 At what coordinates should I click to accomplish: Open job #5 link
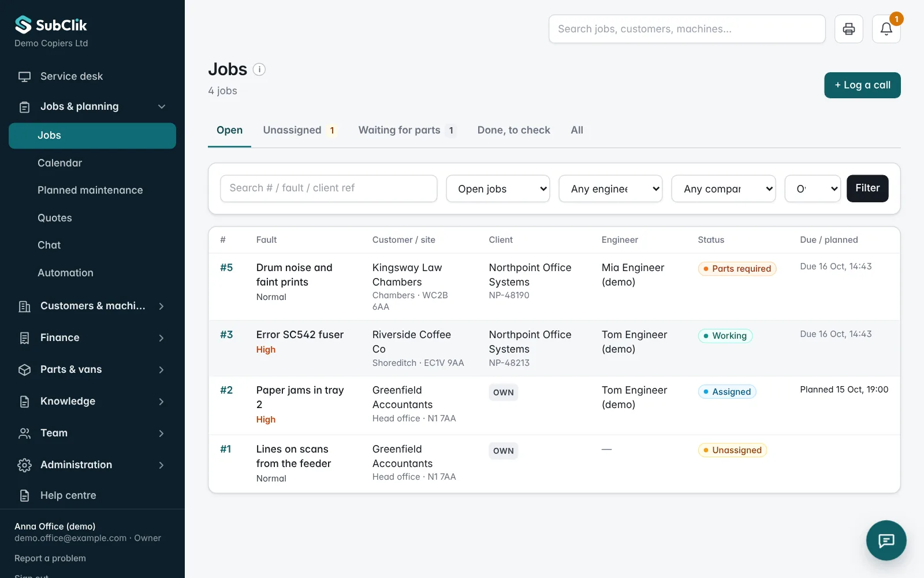(x=226, y=268)
